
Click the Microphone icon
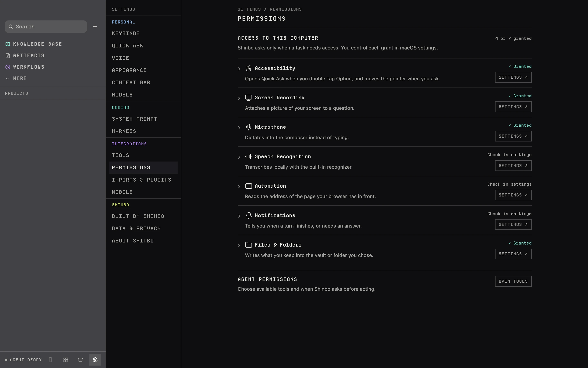[248, 127]
